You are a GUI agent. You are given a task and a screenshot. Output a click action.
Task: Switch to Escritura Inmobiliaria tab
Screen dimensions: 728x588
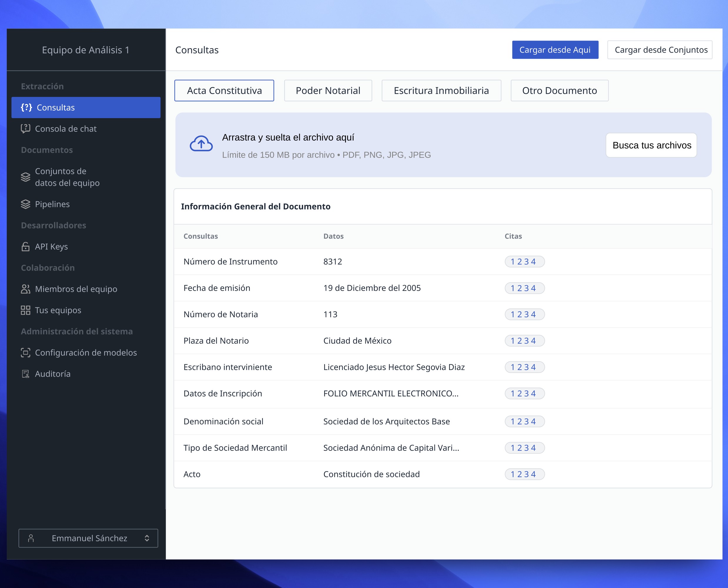click(x=441, y=91)
